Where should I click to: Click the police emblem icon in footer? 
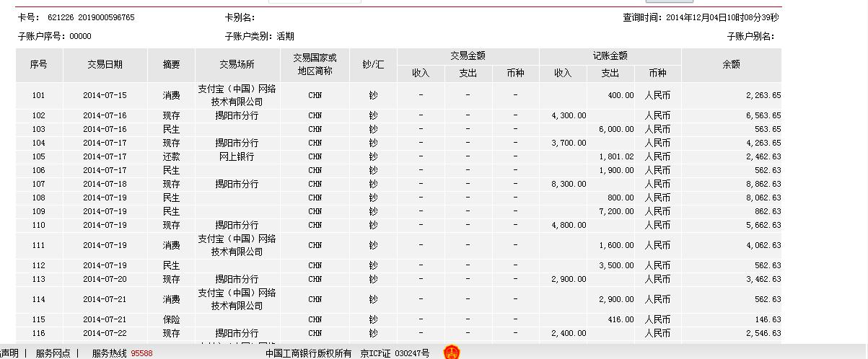[452, 353]
